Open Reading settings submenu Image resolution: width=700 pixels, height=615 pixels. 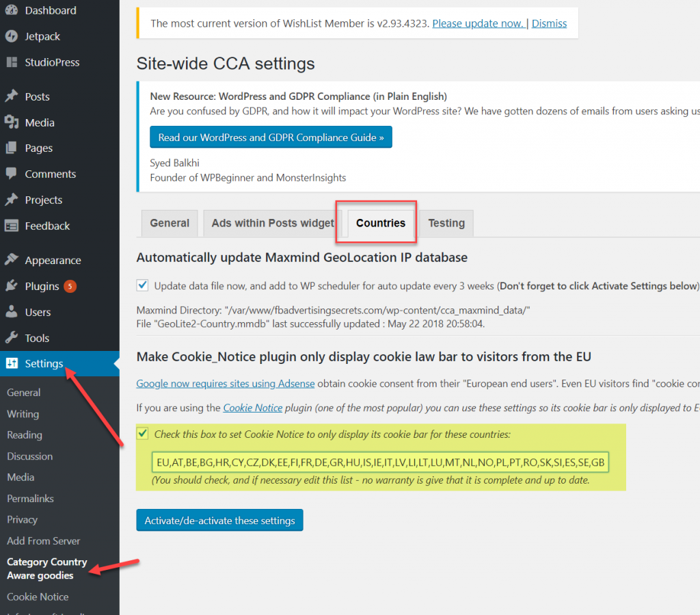pos(25,434)
